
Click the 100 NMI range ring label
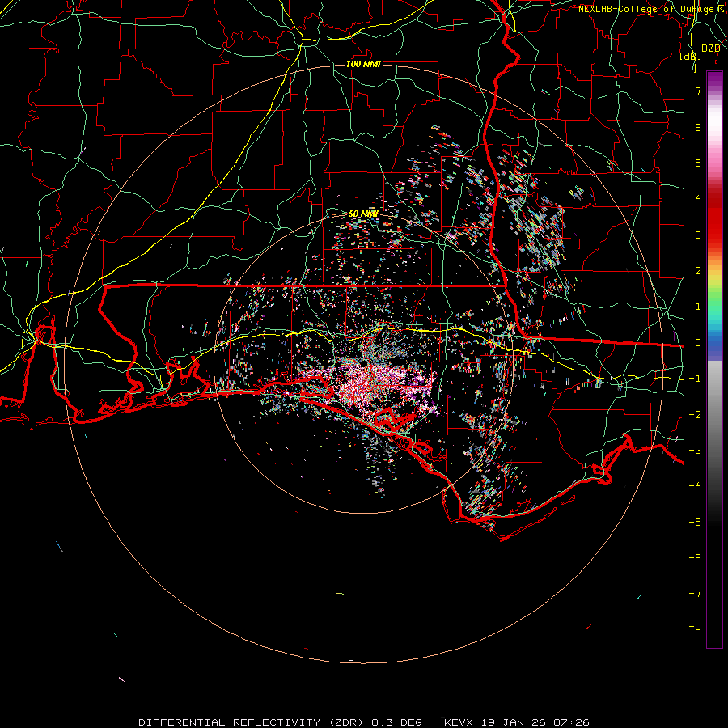[363, 64]
